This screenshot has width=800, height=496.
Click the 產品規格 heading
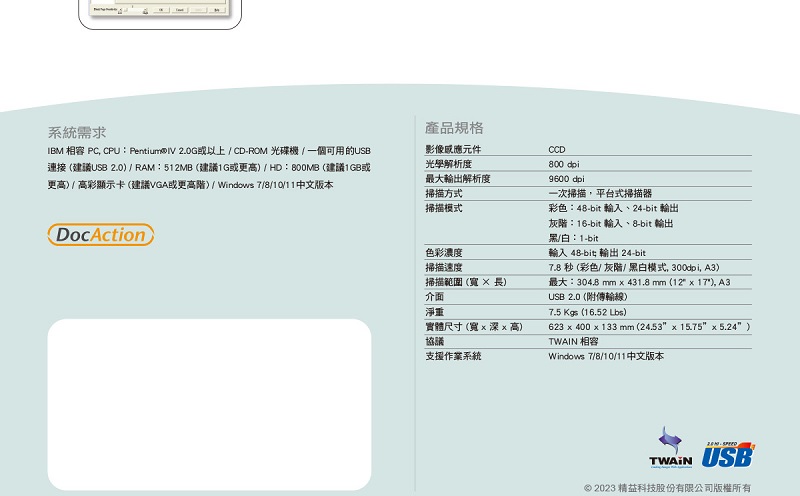pos(454,128)
